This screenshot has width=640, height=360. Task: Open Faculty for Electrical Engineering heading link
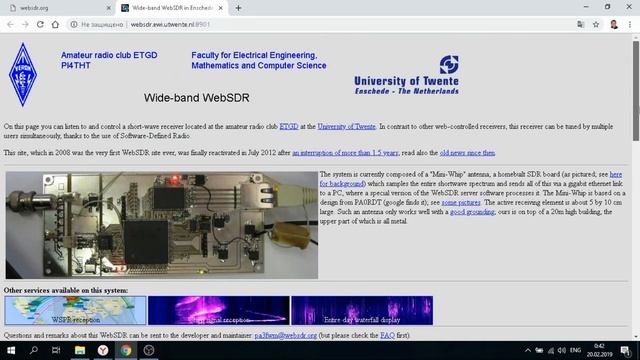pos(259,60)
